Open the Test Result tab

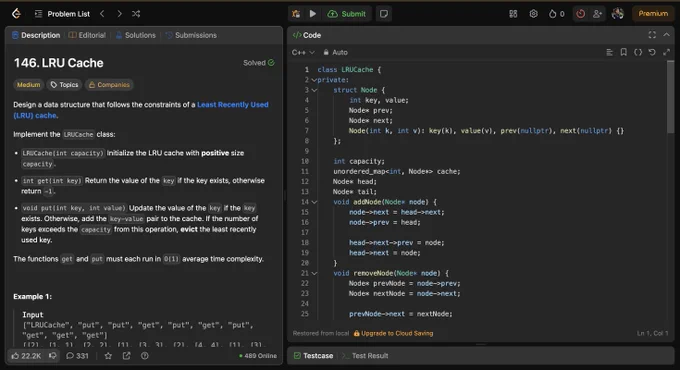365,356
